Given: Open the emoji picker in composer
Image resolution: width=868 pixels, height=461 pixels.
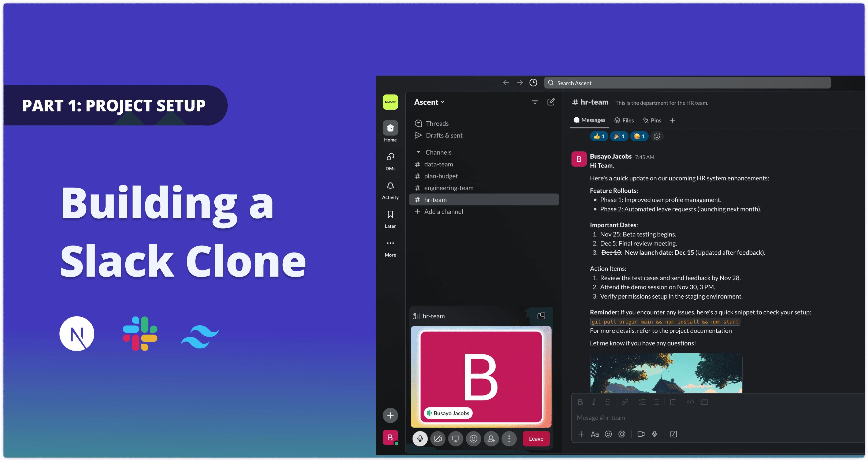Looking at the screenshot, I should coord(608,434).
